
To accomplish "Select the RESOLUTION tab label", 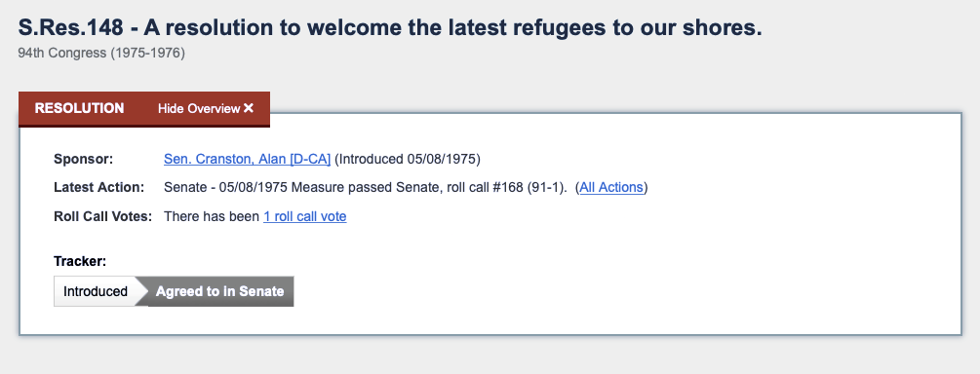I will [79, 108].
